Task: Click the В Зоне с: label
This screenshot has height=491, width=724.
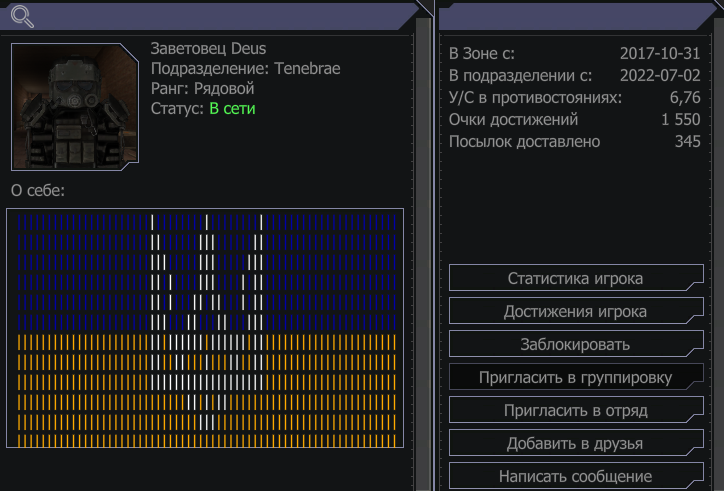Action: [482, 54]
